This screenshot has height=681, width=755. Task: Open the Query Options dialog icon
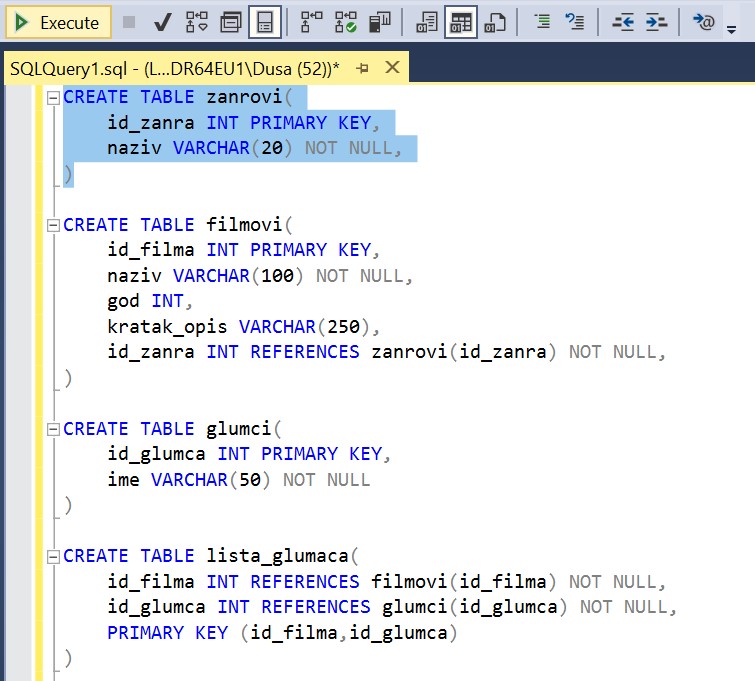pyautogui.click(x=231, y=22)
